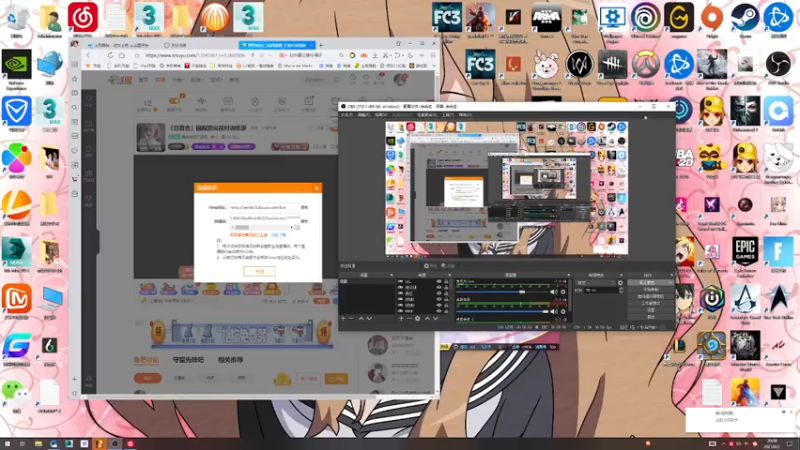Go back in the browser

88,55
